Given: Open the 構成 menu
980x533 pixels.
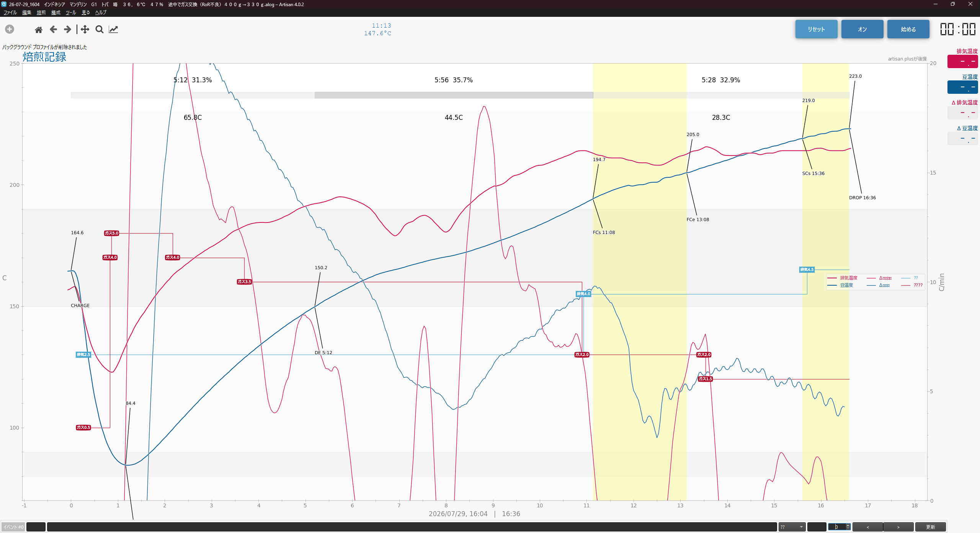Looking at the screenshot, I should [x=56, y=13].
